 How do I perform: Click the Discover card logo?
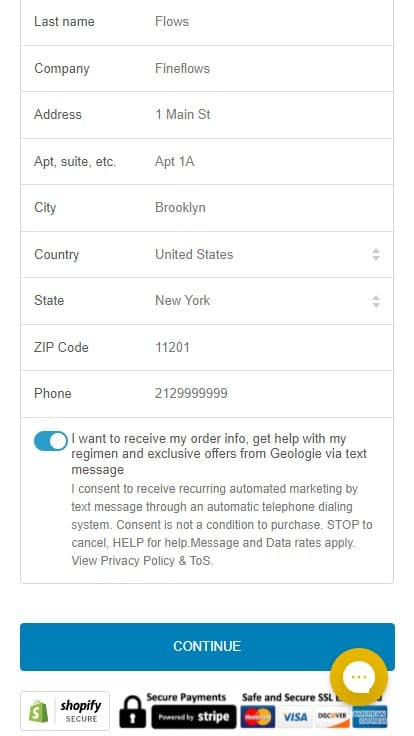tap(332, 717)
